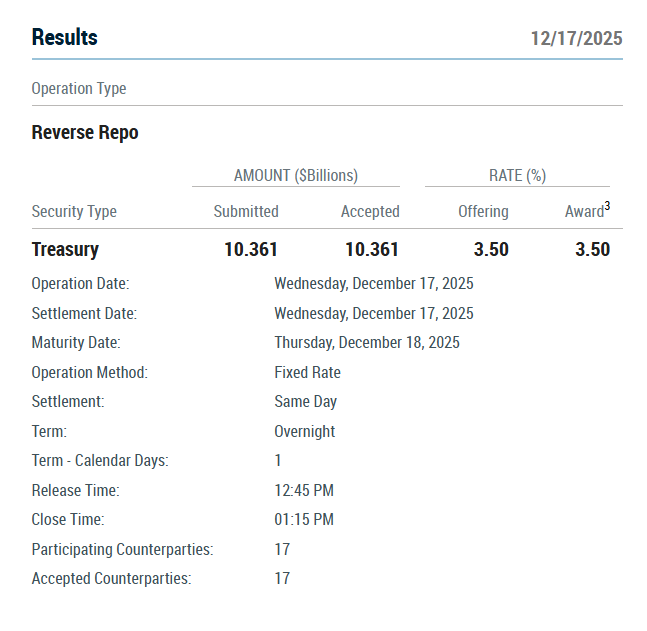Click Participating Counterparties value 17

click(282, 549)
